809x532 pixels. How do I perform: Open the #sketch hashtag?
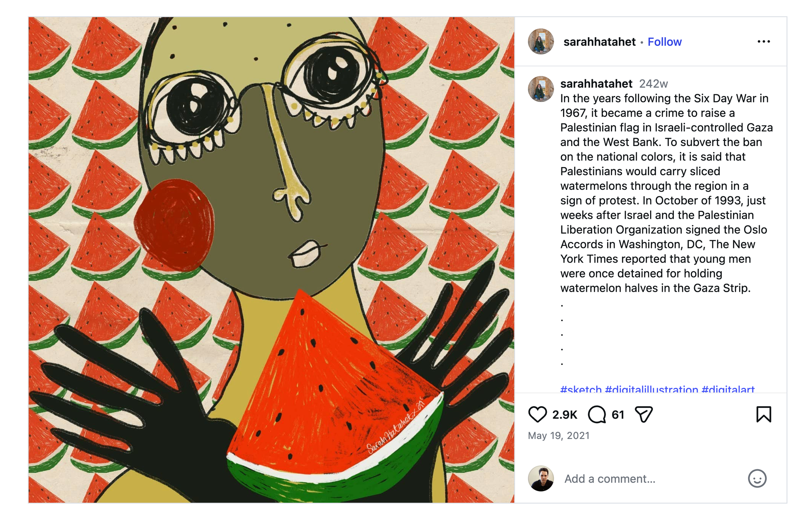click(581, 390)
